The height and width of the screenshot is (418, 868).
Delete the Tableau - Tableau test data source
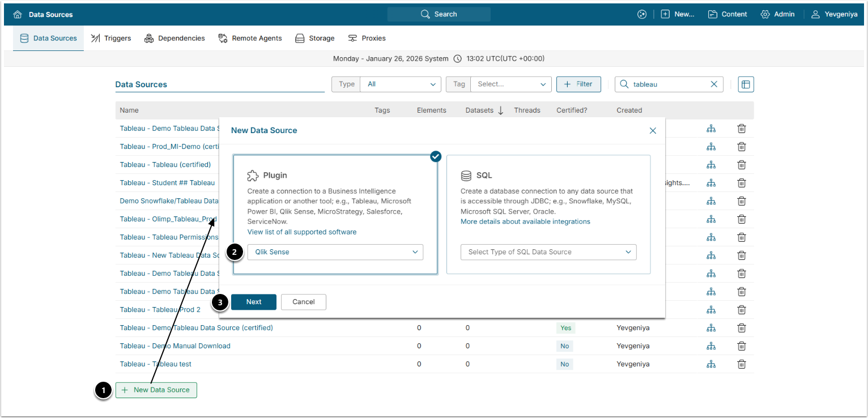coord(741,364)
